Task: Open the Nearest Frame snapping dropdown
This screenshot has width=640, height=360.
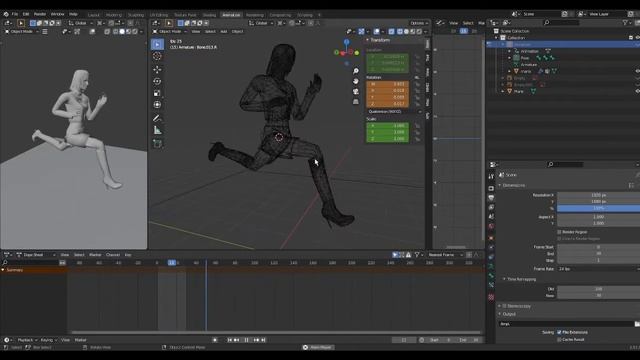Action: pyautogui.click(x=444, y=255)
